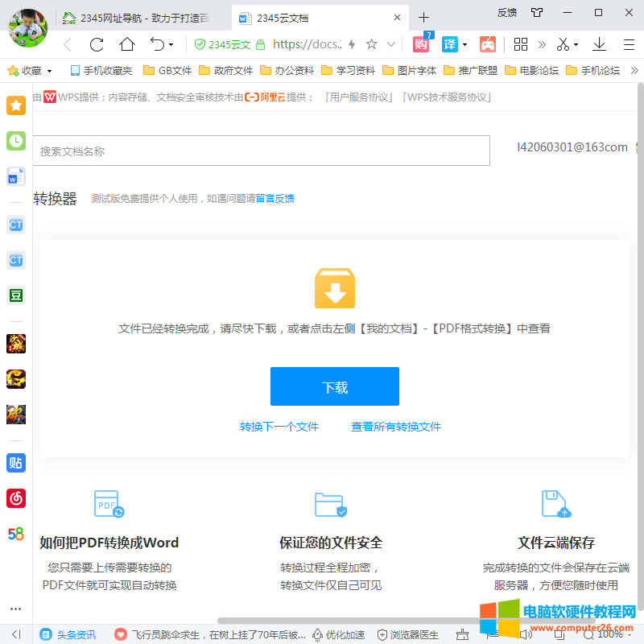Open the download manager icon

pos(601,44)
